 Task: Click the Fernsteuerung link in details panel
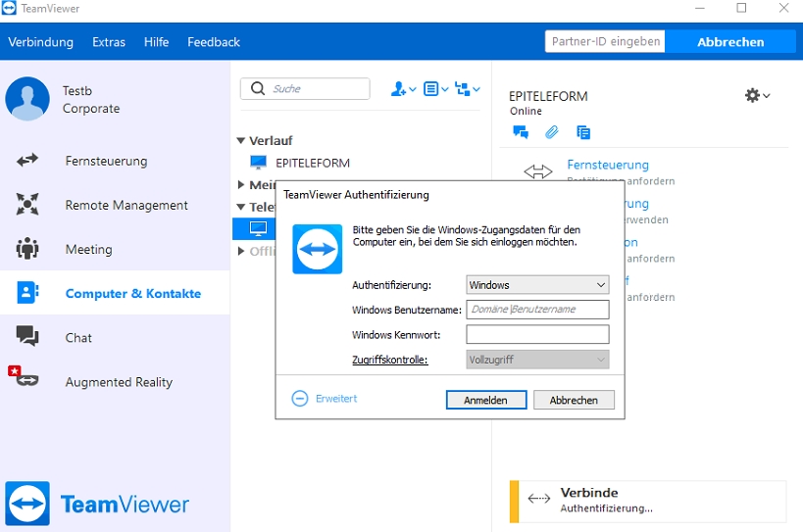(x=608, y=165)
